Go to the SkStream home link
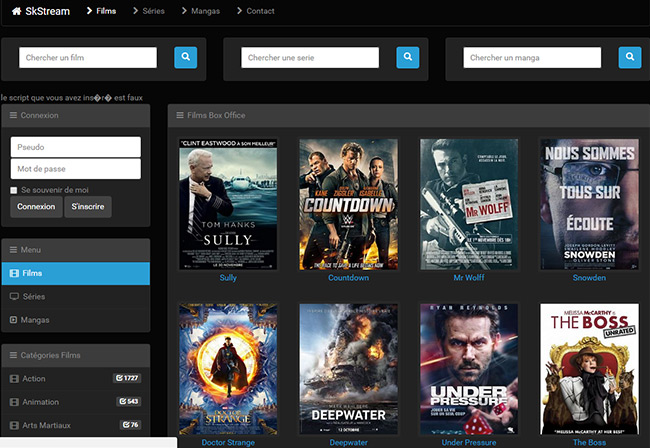Screen dimensions: 650x448 (41, 11)
